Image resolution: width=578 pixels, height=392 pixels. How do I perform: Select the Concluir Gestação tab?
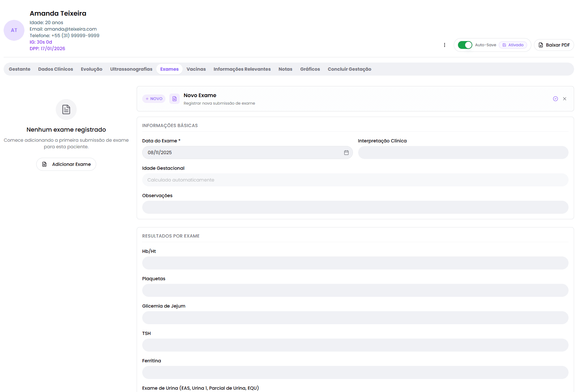349,69
